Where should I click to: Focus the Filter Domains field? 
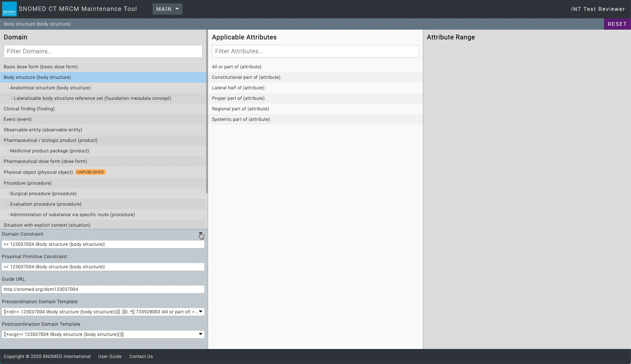click(103, 51)
